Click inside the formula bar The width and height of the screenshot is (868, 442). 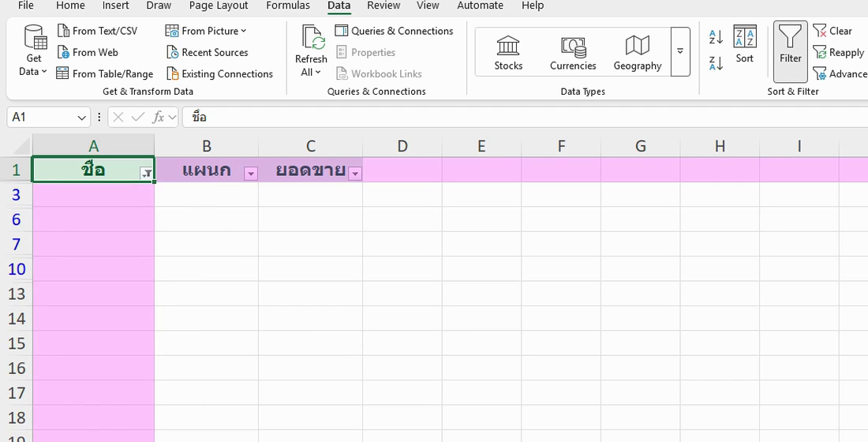pos(525,117)
